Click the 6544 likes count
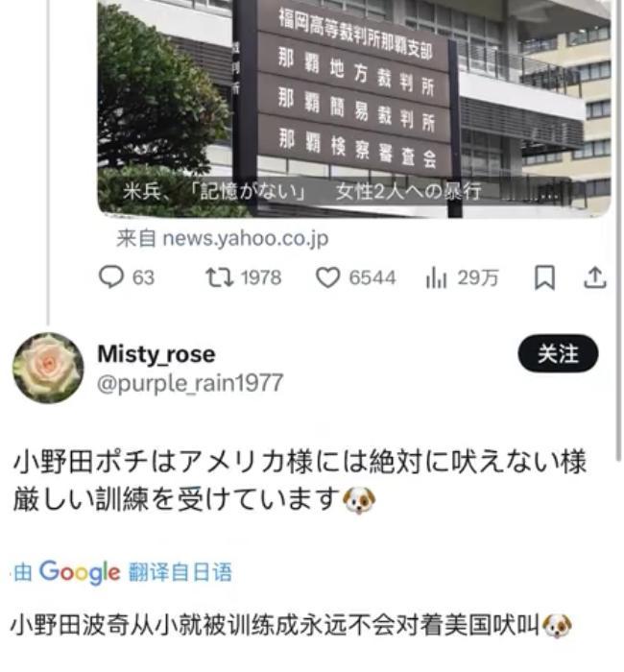624x672 pixels. point(372,277)
